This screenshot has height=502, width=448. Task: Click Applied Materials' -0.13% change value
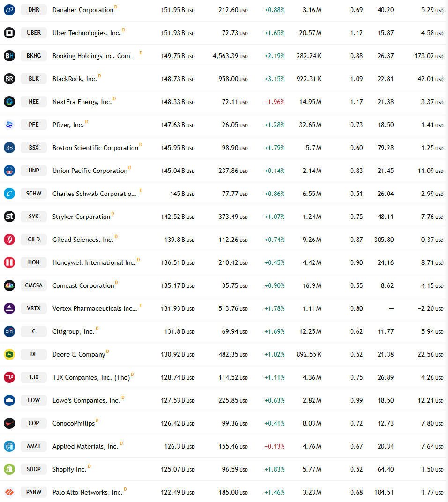point(275,446)
